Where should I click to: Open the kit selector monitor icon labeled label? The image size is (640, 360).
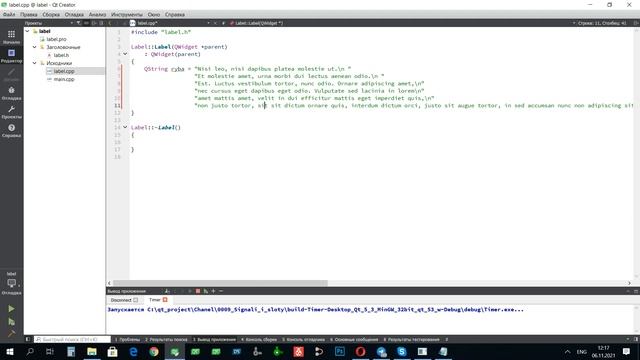pos(11,283)
